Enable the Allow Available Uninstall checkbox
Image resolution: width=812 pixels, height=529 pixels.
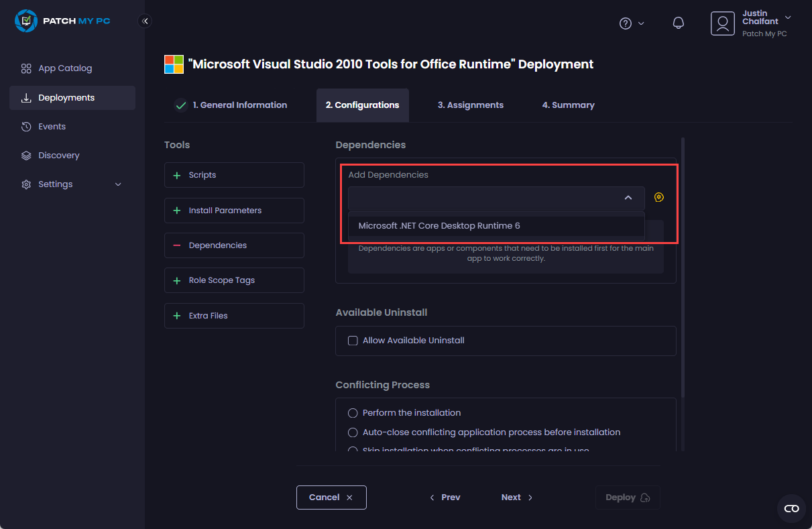pyautogui.click(x=353, y=341)
